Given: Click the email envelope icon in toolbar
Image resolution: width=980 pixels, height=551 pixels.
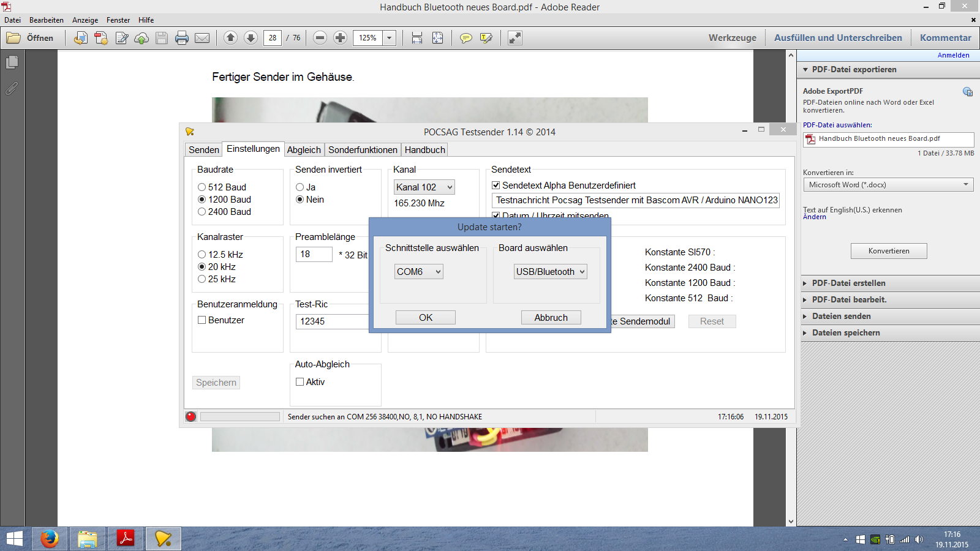Looking at the screenshot, I should click(x=202, y=38).
